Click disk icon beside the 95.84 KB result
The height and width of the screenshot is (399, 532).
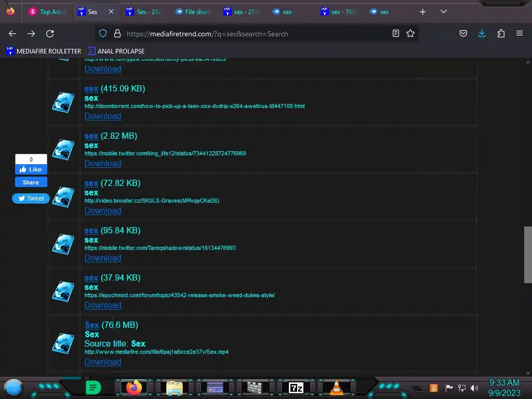[63, 244]
